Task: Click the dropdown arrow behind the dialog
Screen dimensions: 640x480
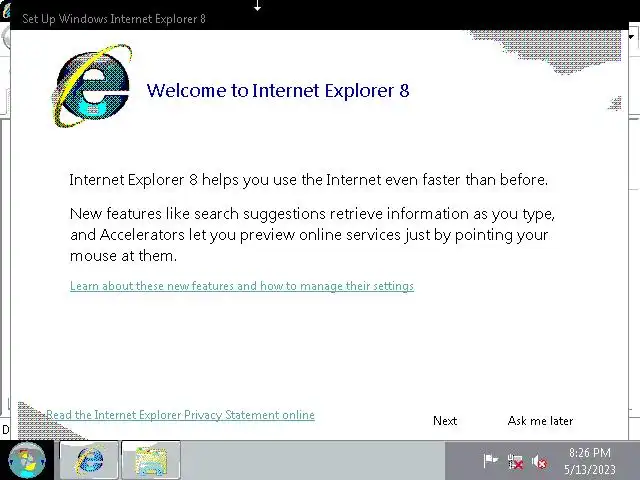Action: [632, 37]
